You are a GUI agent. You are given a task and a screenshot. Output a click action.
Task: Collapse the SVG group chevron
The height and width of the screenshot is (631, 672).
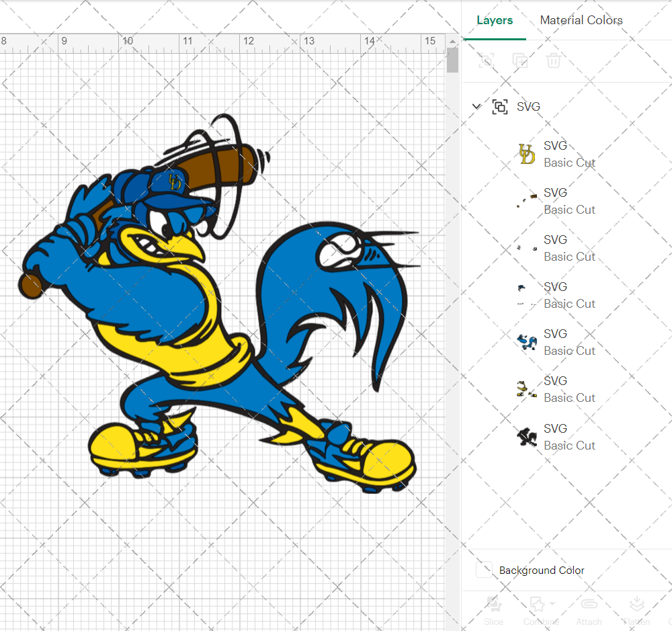coord(476,106)
